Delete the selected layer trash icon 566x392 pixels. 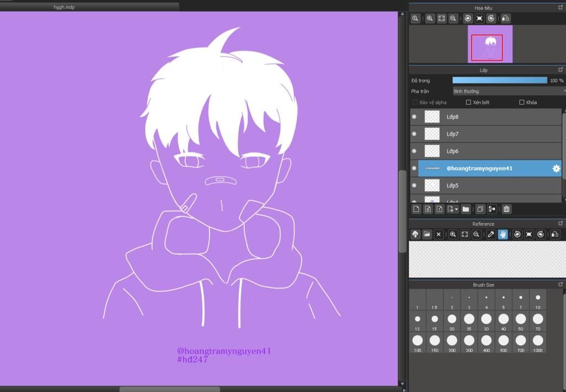(x=506, y=209)
